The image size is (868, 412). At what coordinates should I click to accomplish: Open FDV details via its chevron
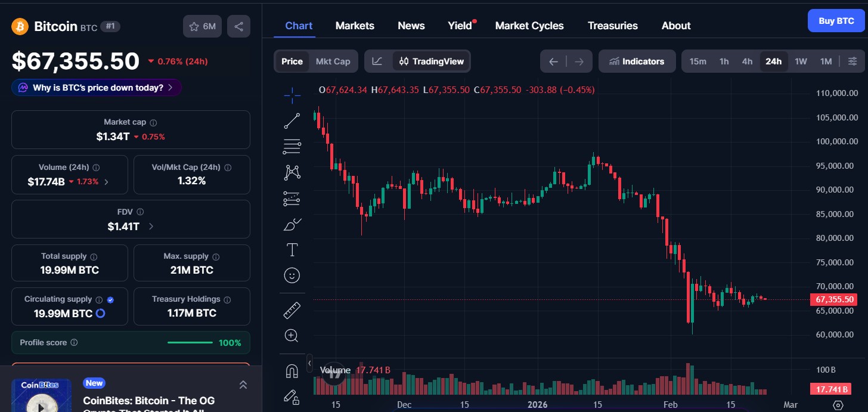pos(150,227)
